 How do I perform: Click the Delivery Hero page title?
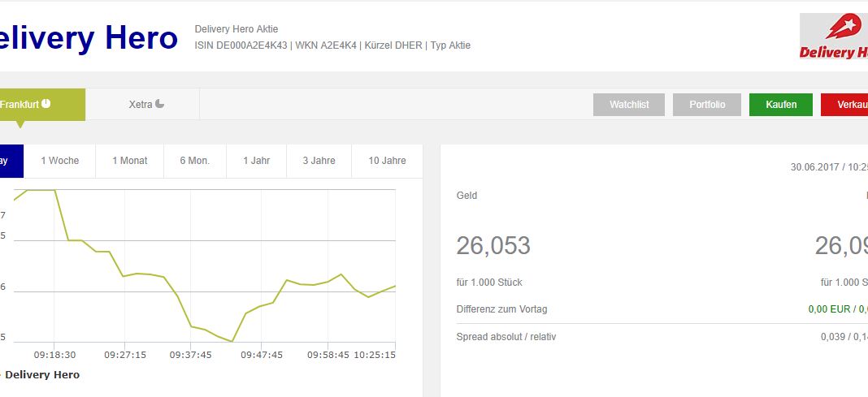(x=89, y=37)
